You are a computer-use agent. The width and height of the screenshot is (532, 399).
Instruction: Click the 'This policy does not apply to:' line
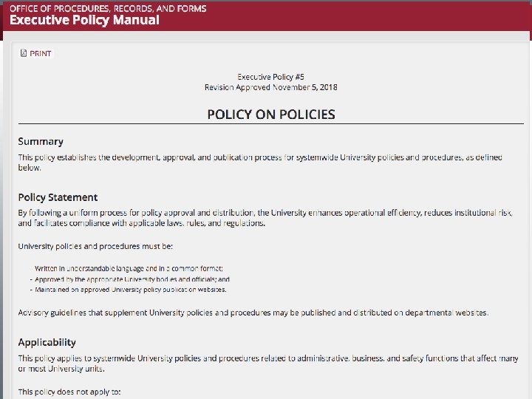pyautogui.click(x=69, y=392)
